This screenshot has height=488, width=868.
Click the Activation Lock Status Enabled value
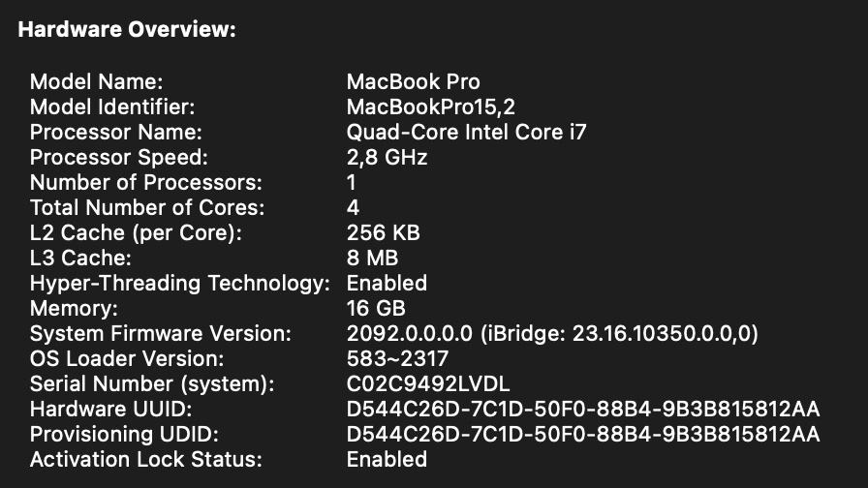click(387, 459)
